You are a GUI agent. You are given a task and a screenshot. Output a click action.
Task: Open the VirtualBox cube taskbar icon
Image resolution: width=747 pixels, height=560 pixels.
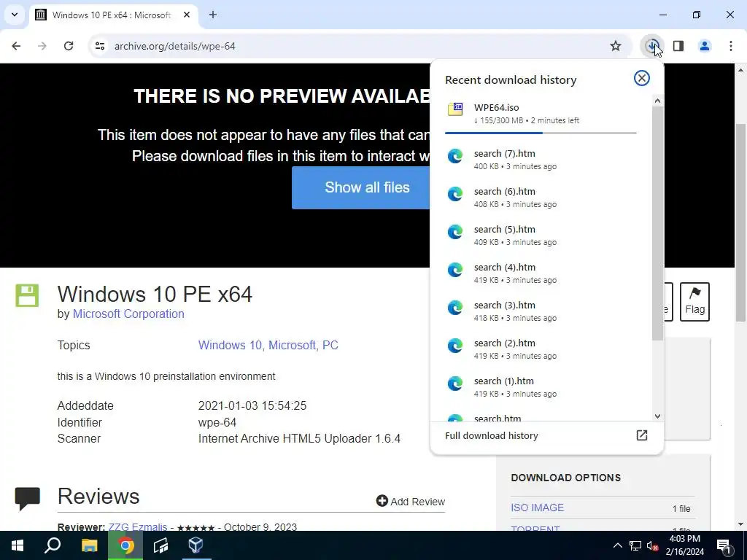pos(196,545)
